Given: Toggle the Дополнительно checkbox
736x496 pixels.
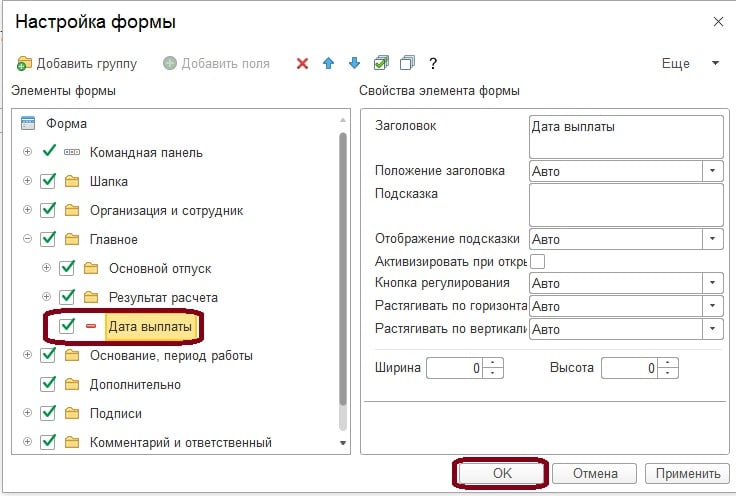Looking at the screenshot, I should click(48, 384).
